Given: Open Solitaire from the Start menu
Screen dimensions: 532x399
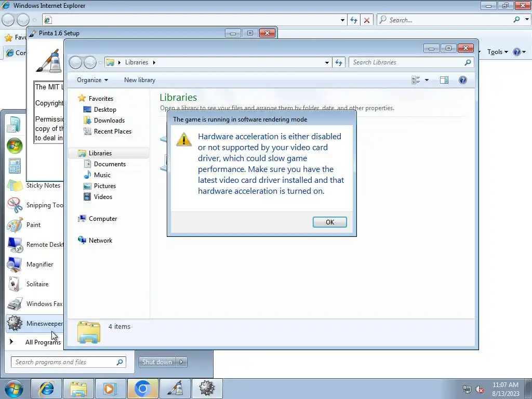Looking at the screenshot, I should pos(35,284).
